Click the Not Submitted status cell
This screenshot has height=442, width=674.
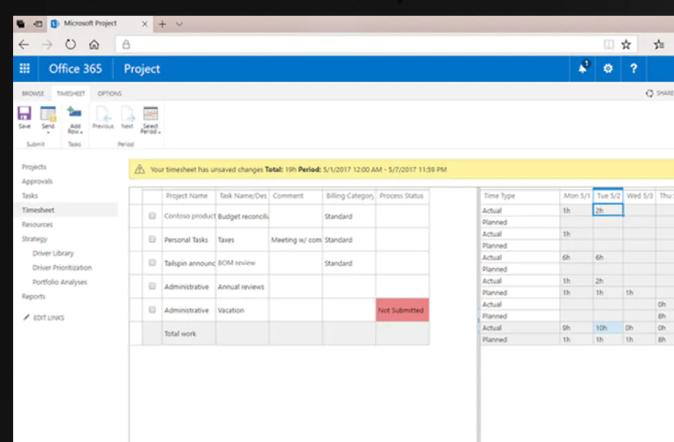(402, 310)
